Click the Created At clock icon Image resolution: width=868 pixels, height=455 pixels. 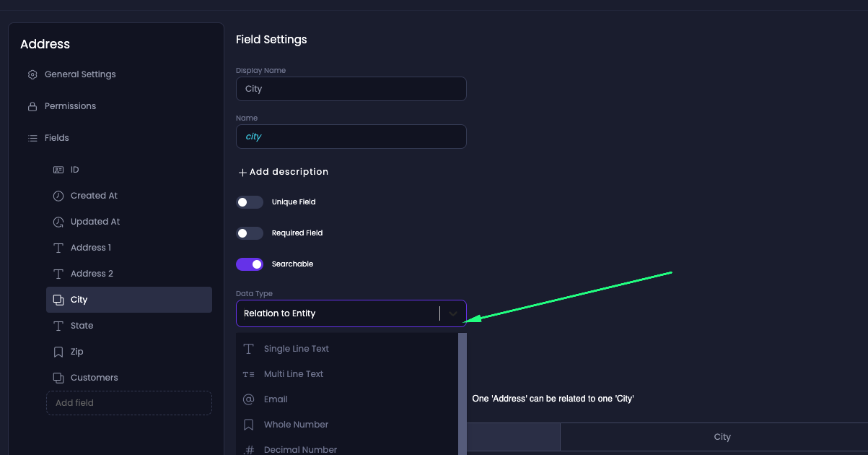58,196
